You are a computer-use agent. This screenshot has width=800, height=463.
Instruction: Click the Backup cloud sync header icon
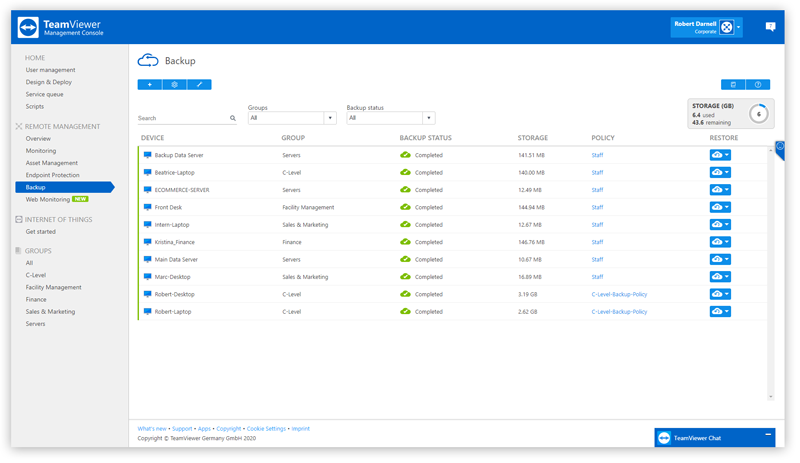click(148, 61)
